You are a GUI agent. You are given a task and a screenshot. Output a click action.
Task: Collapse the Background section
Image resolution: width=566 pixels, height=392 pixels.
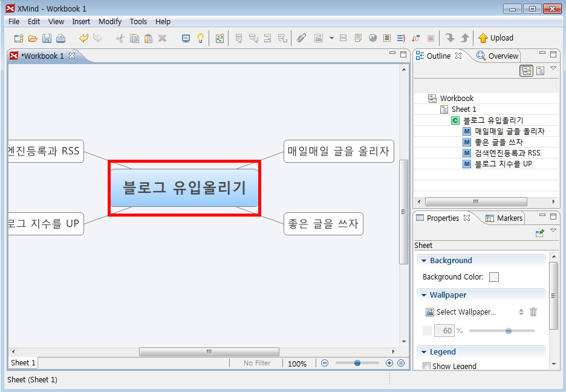pos(424,261)
